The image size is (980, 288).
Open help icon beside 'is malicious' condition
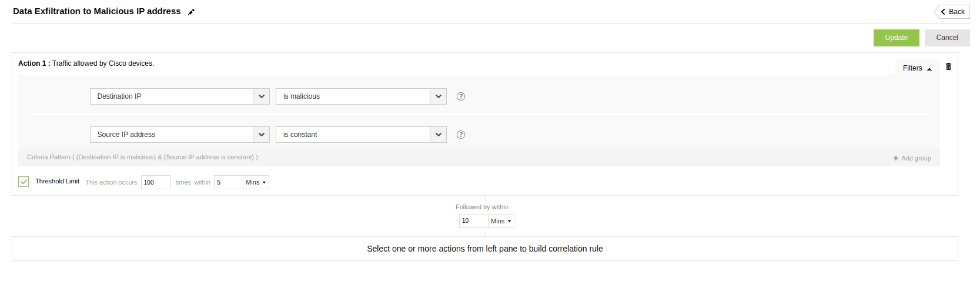pyautogui.click(x=461, y=96)
